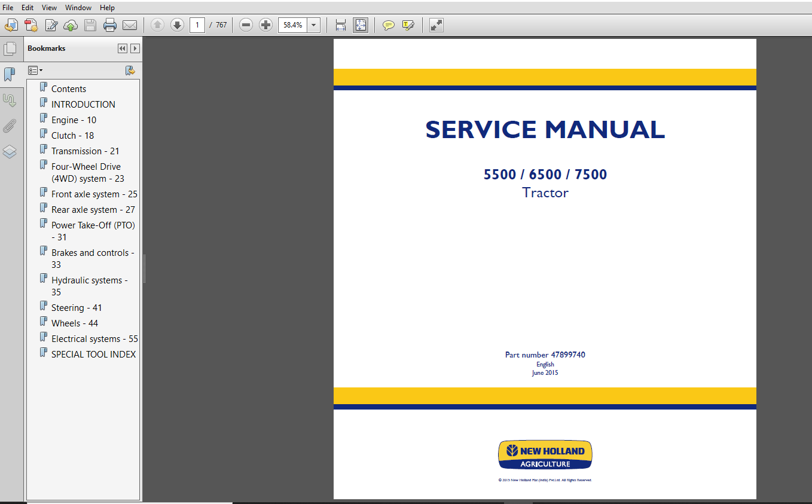Open the bookmarks options menu dropdown
This screenshot has width=812, height=504.
35,71
